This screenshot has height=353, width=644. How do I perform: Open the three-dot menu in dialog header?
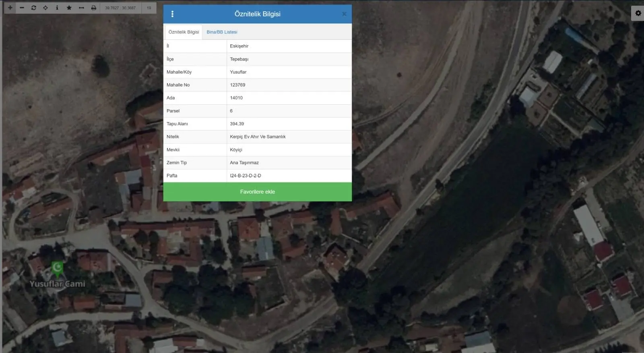click(x=172, y=14)
